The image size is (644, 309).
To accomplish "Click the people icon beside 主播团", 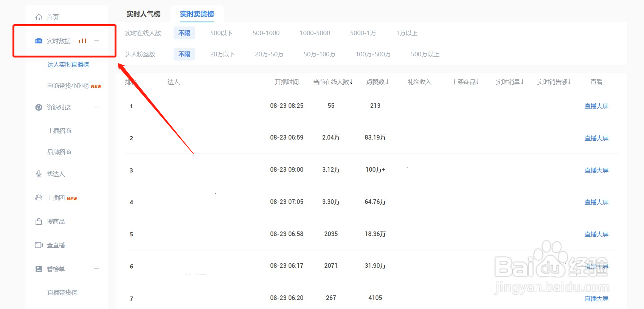I will (x=39, y=197).
